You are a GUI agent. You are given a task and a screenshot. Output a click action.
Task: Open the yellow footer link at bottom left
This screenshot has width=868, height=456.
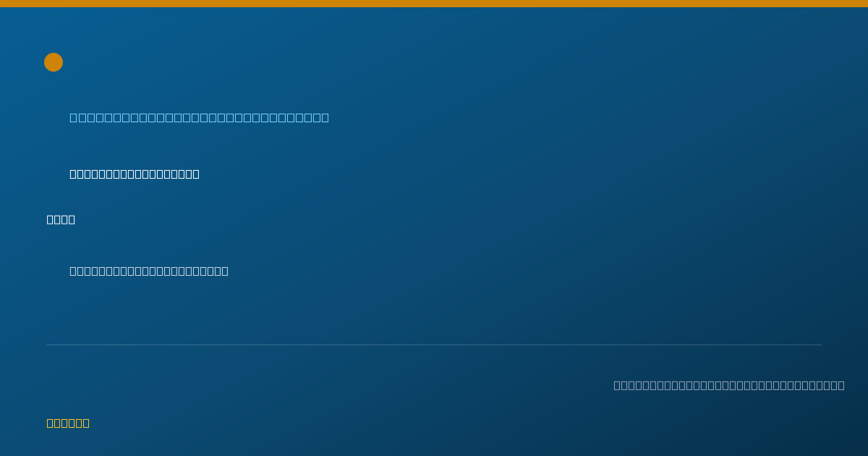[68, 423]
